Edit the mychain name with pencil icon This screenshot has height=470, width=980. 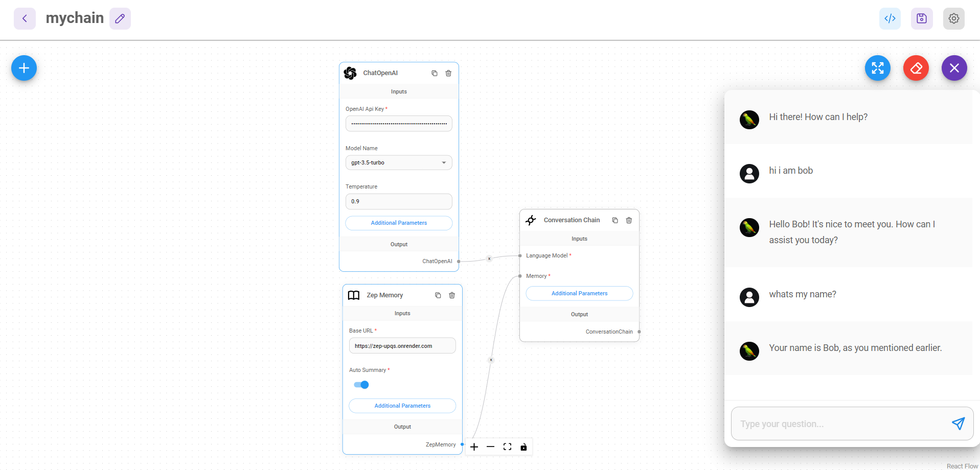(120, 18)
